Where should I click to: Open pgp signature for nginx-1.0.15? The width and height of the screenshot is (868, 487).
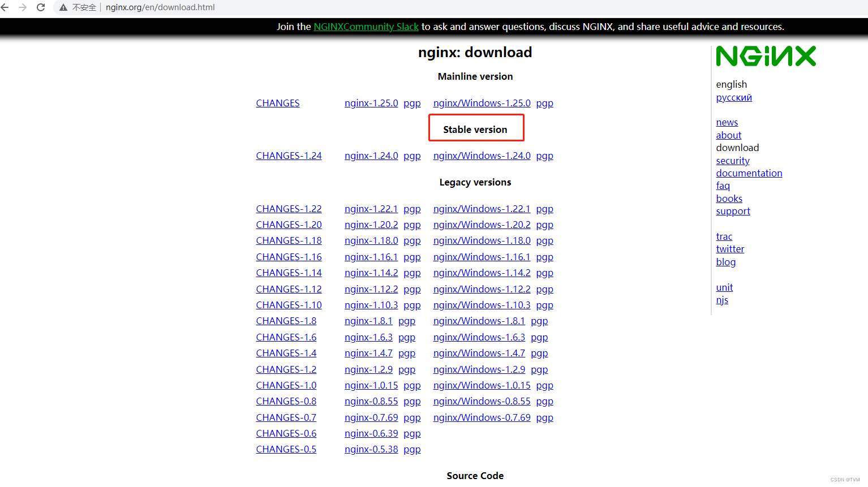(x=412, y=386)
